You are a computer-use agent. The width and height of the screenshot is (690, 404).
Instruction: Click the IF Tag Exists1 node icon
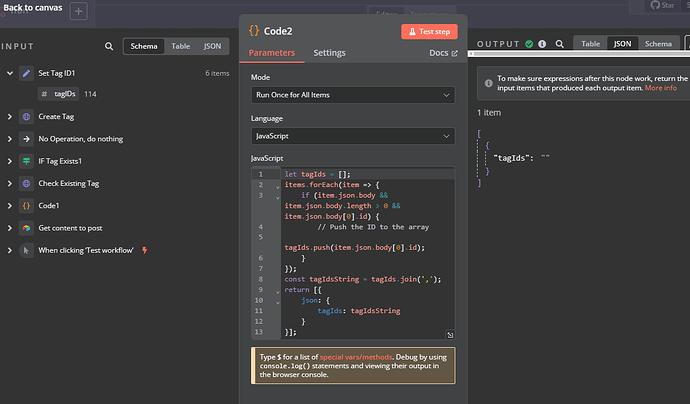pos(26,161)
